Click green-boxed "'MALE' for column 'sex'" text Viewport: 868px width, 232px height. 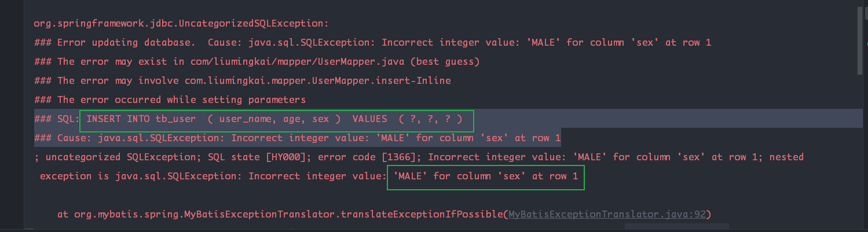[485, 176]
